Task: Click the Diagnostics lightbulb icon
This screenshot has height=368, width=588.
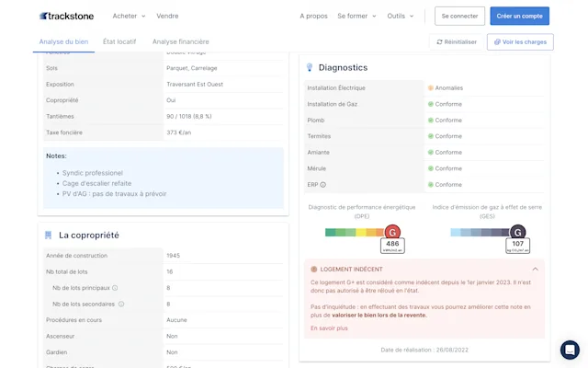Action: (310, 67)
